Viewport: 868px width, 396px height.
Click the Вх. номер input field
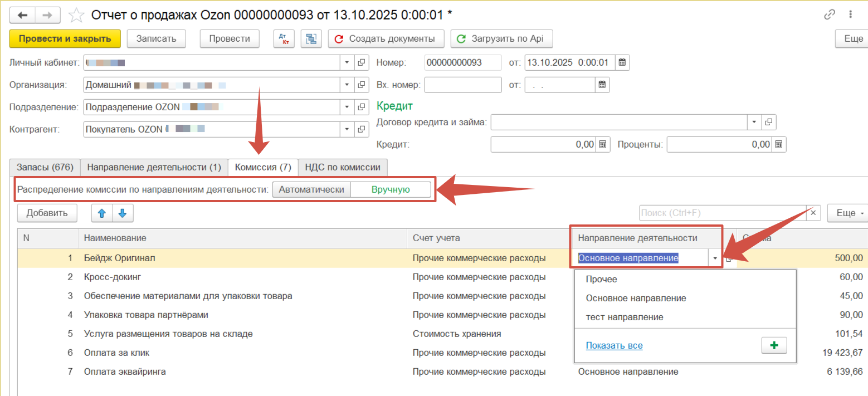tap(463, 85)
